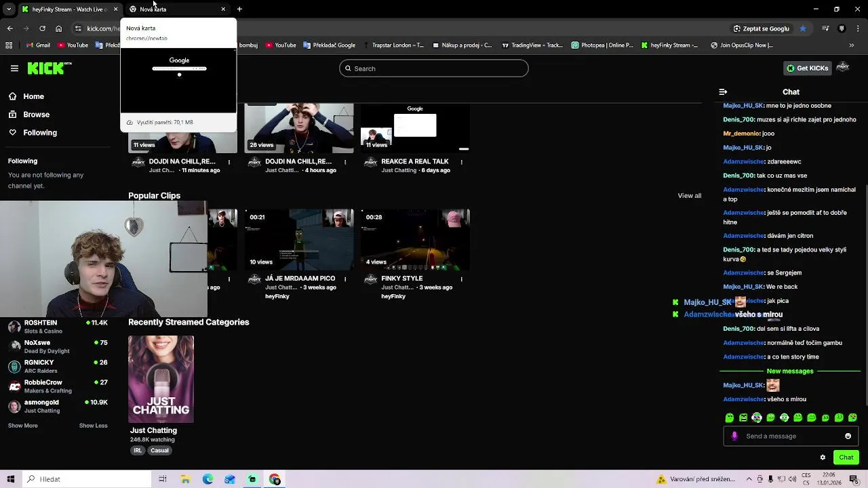The height and width of the screenshot is (488, 868).
Task: Click the purple microphone icon in chat input
Action: (x=734, y=436)
